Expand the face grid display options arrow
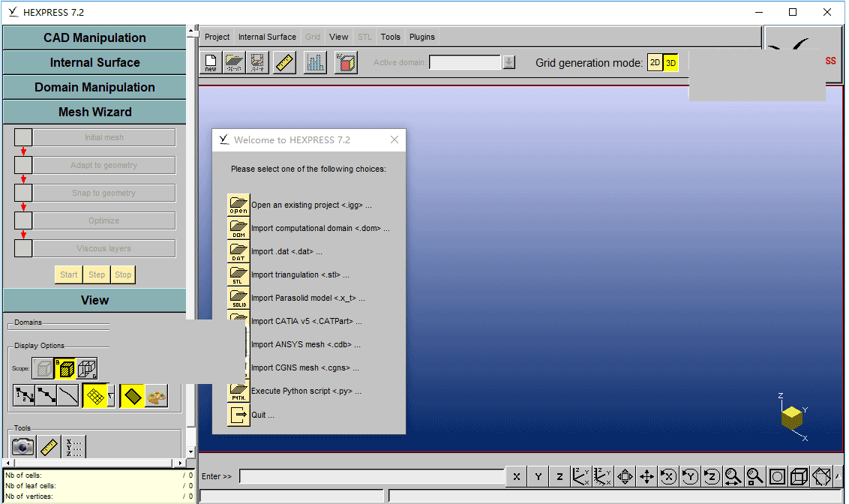The image size is (849, 504). coord(111,396)
